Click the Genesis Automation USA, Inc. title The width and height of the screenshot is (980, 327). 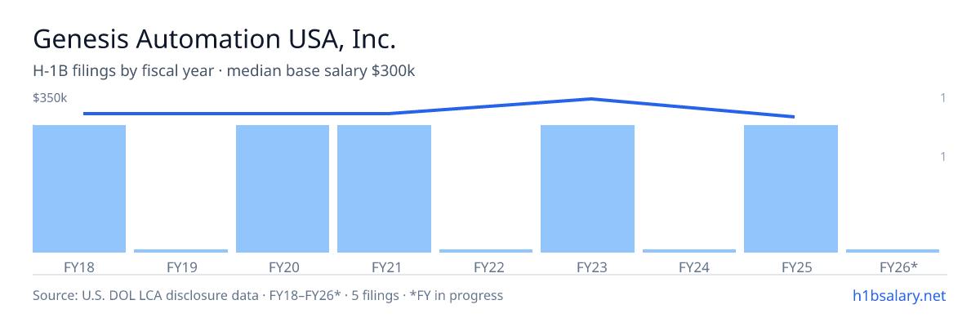(x=215, y=38)
